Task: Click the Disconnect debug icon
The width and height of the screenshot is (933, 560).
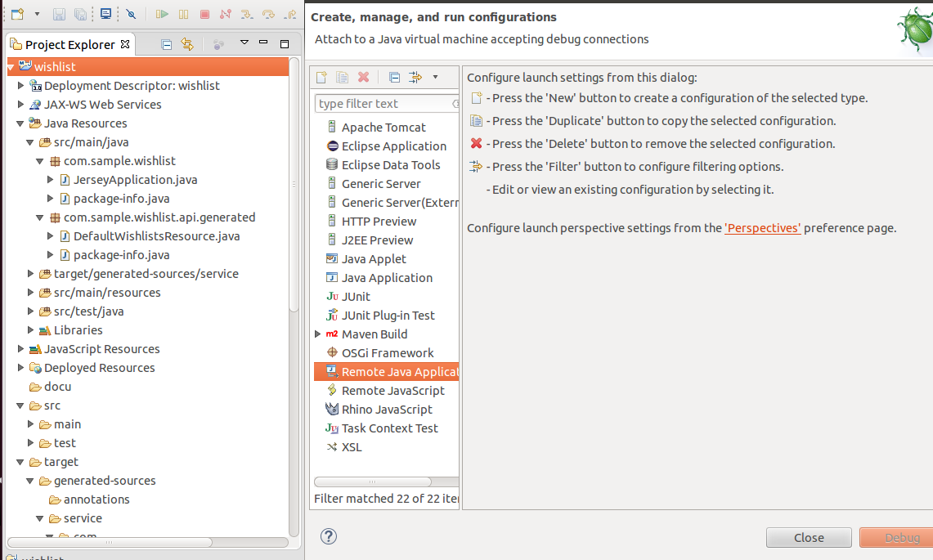Action: (x=225, y=14)
